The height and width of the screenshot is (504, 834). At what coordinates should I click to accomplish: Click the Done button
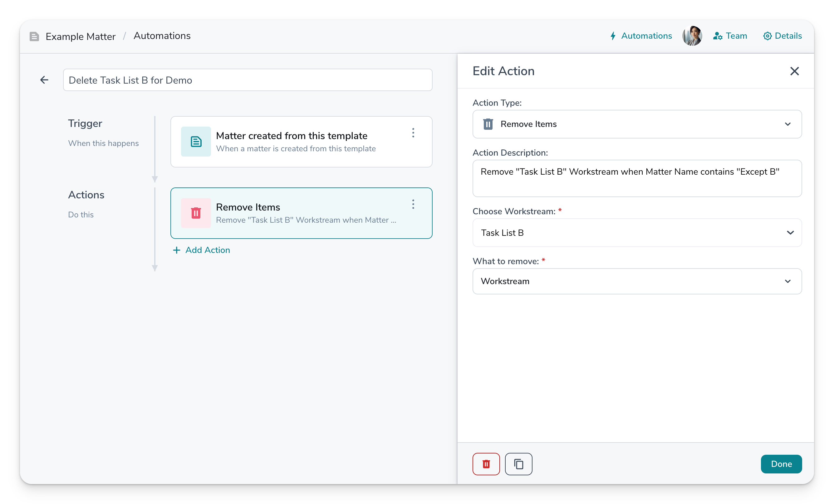(781, 464)
